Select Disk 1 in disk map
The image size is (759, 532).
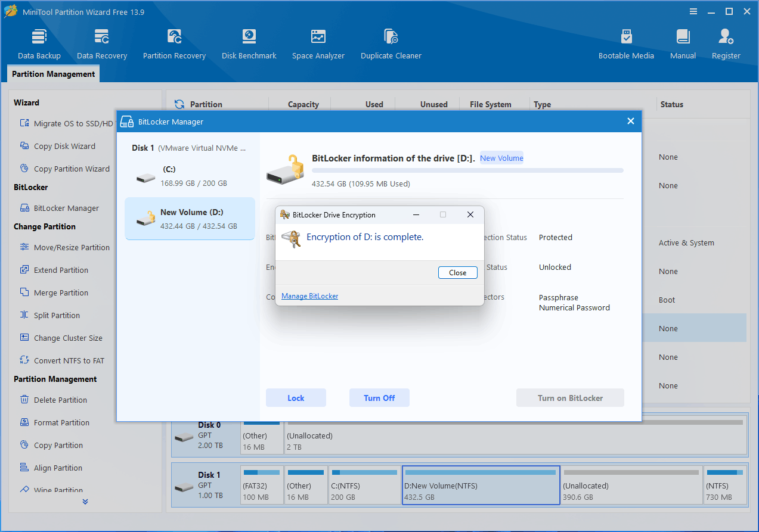pos(206,485)
